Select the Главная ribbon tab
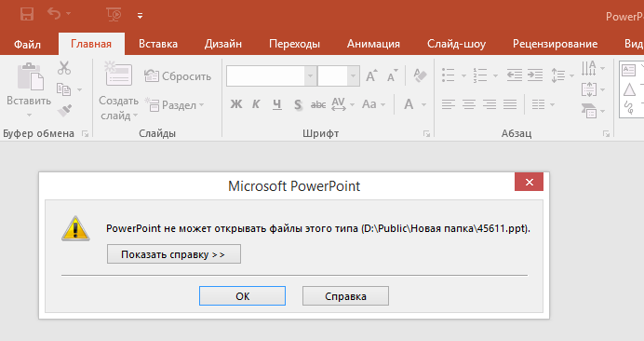 coord(91,44)
